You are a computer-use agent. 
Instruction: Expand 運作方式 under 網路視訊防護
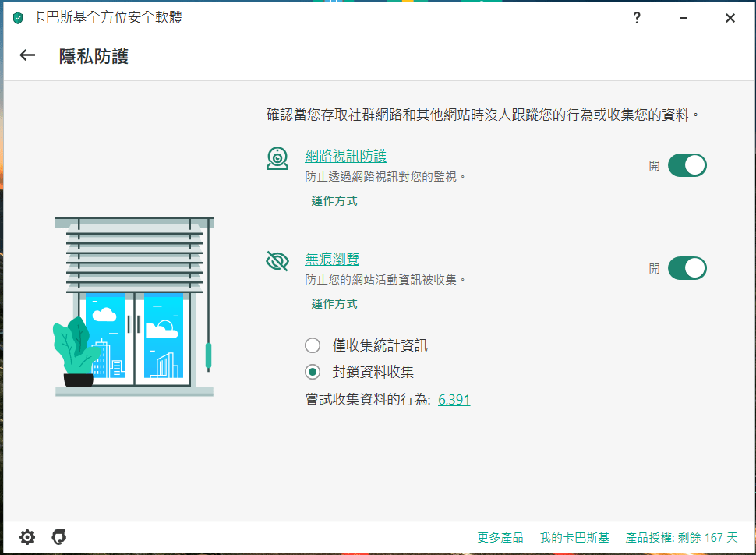pyautogui.click(x=334, y=201)
